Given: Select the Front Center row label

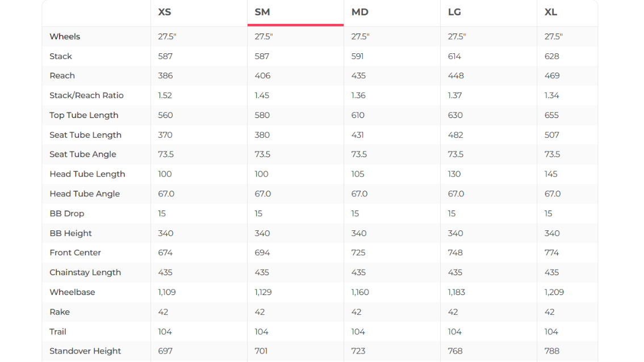Looking at the screenshot, I should pyautogui.click(x=75, y=252).
